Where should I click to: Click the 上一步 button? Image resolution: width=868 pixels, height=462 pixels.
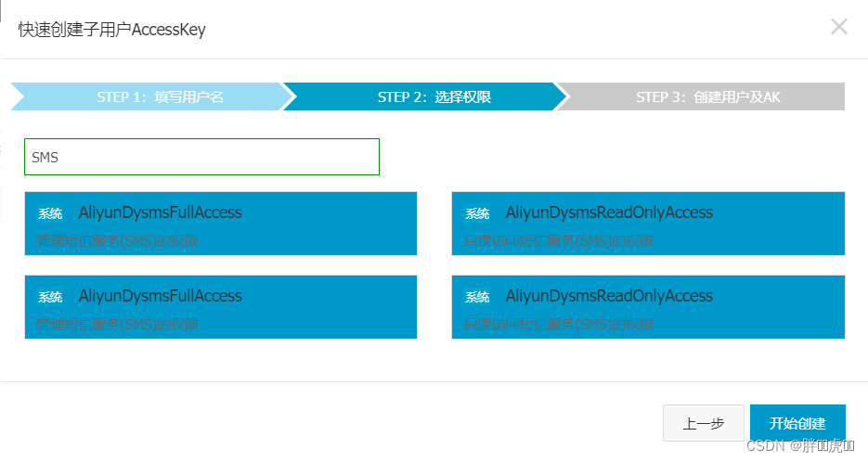(x=703, y=423)
